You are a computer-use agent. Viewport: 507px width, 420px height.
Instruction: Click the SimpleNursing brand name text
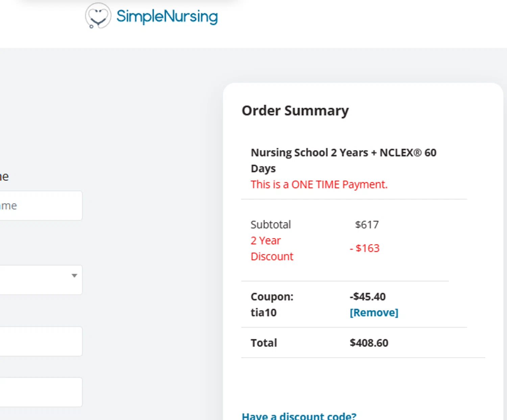pyautogui.click(x=167, y=17)
